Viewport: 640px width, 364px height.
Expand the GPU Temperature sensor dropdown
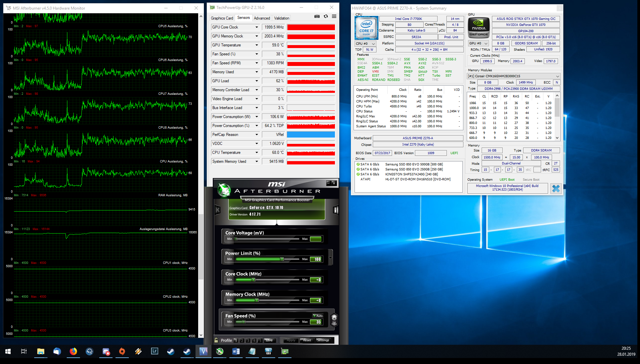pos(257,45)
